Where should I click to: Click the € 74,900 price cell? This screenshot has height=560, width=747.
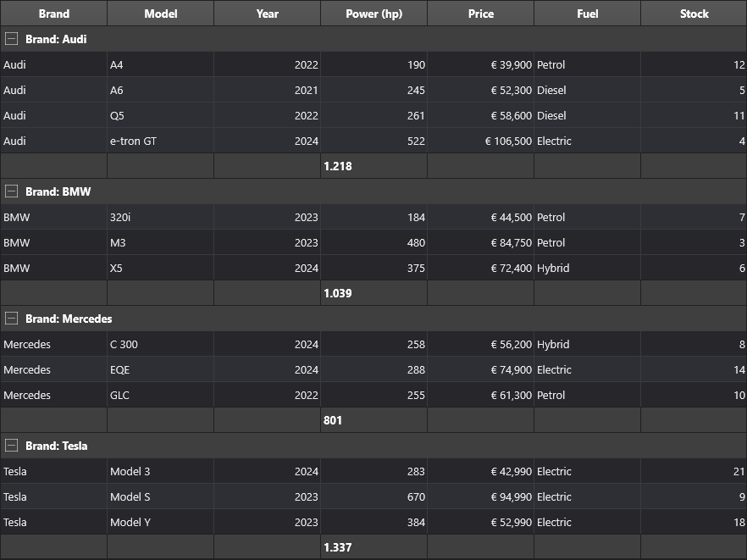[481, 369]
